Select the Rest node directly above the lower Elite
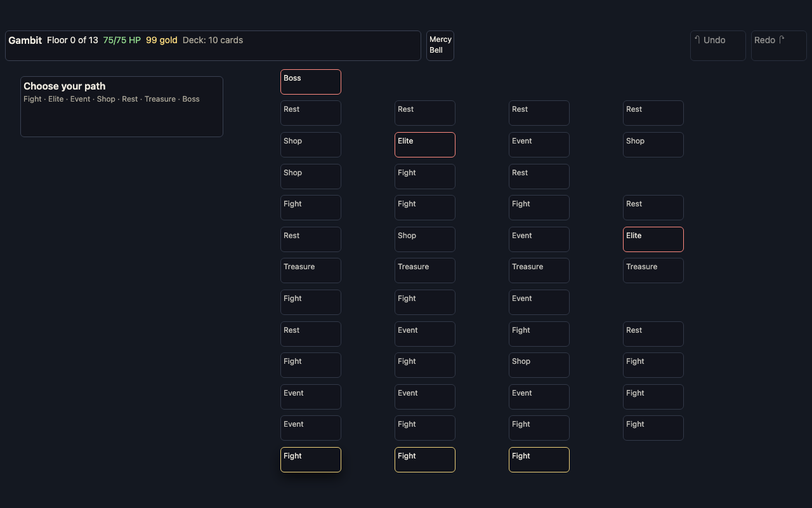Screen dimensions: 812x508 (x=653, y=208)
